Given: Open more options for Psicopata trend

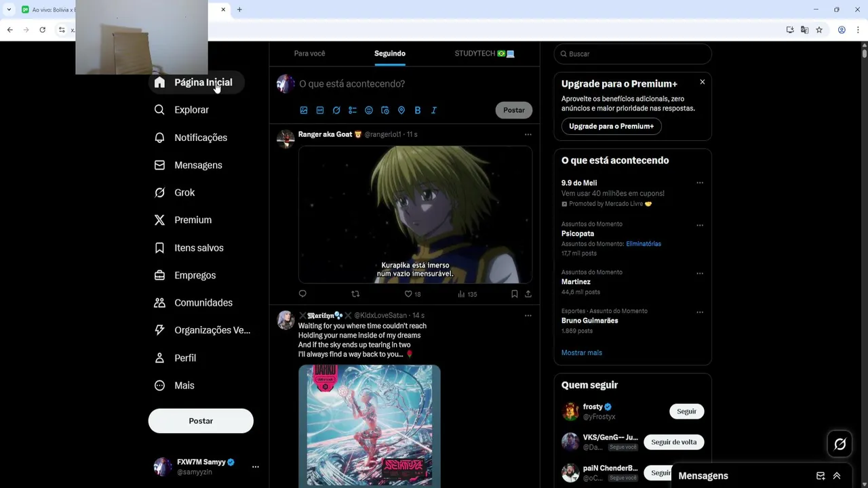Looking at the screenshot, I should point(700,225).
